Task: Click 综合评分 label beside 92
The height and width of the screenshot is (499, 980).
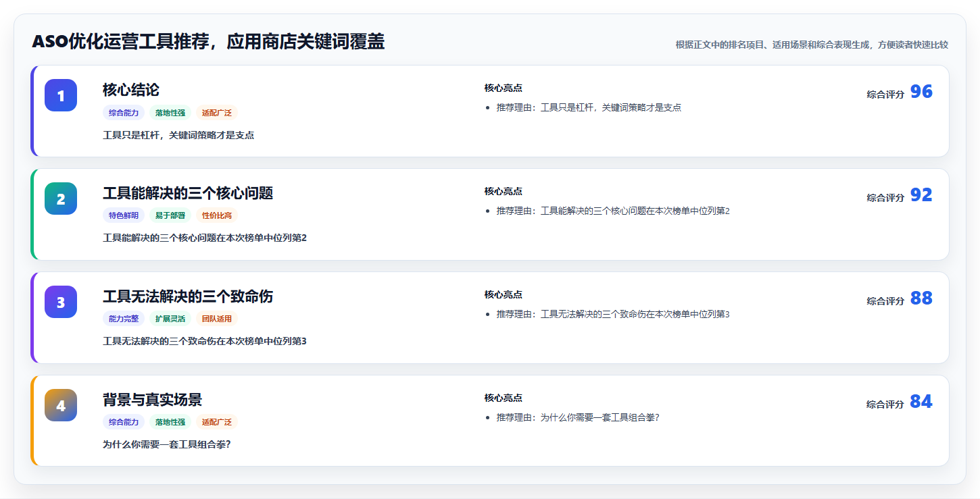Action: click(x=885, y=198)
